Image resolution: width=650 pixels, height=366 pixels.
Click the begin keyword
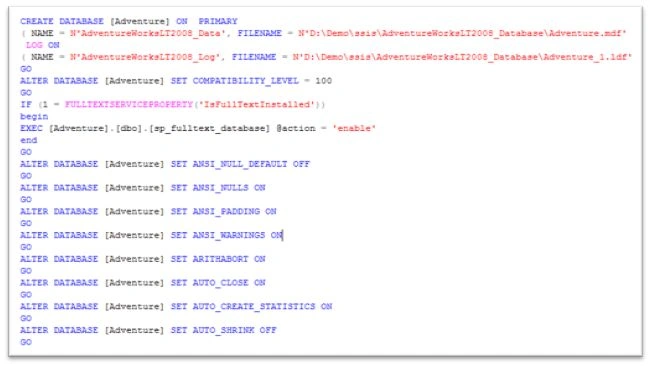click(34, 116)
